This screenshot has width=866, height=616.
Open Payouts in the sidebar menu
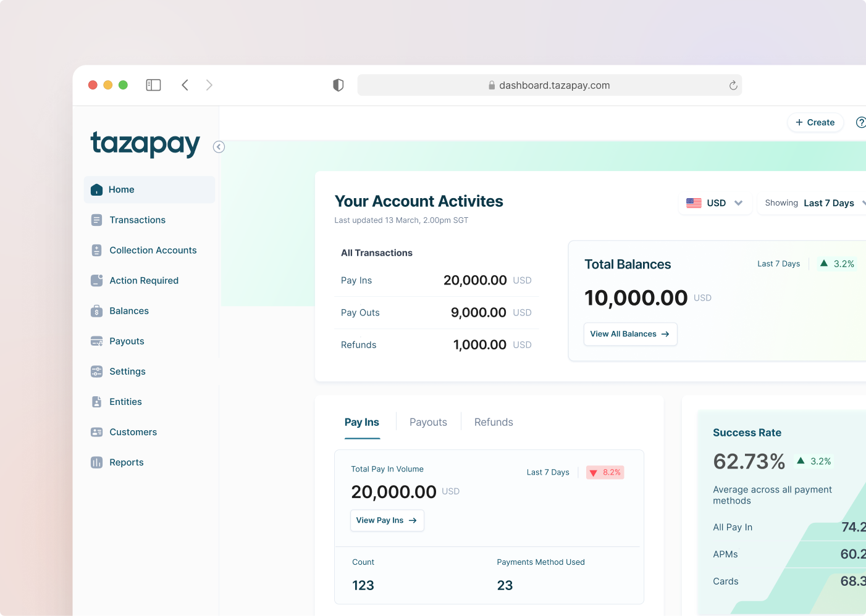pyautogui.click(x=149, y=341)
